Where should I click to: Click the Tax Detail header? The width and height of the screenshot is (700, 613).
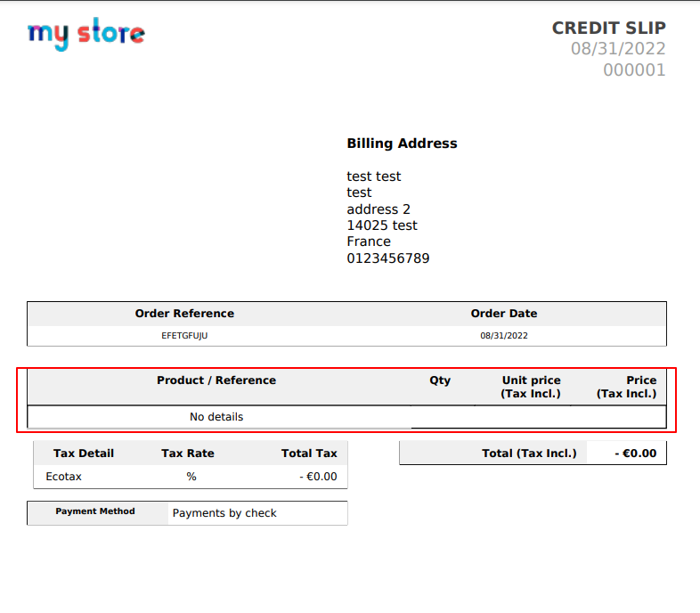coord(84,454)
